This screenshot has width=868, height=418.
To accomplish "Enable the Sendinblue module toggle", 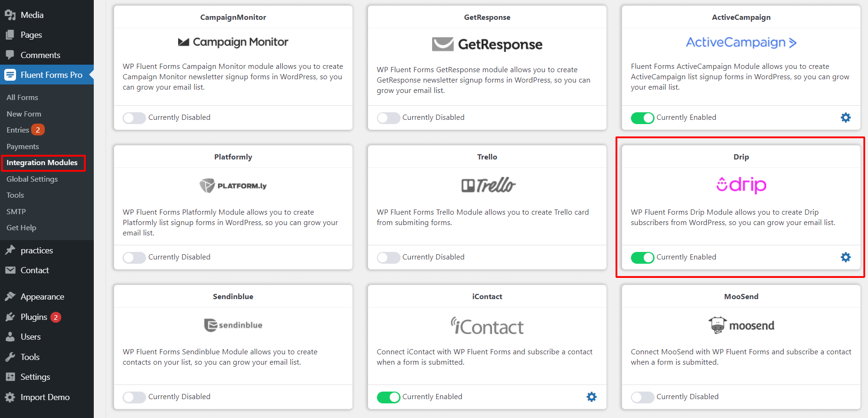I will (134, 397).
